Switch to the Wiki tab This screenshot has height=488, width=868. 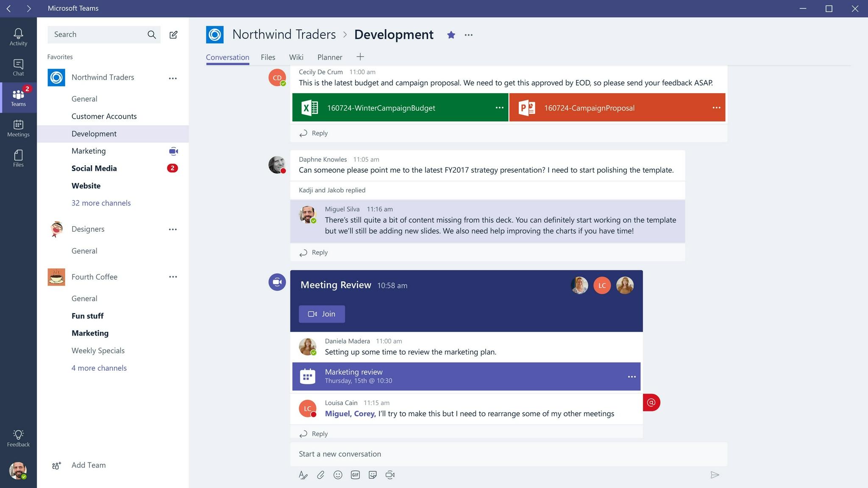point(296,57)
